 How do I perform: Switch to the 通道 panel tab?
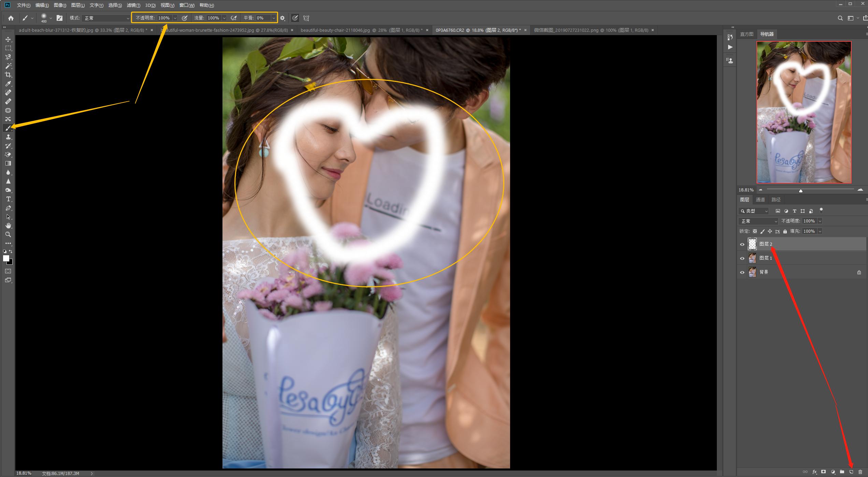pos(760,200)
